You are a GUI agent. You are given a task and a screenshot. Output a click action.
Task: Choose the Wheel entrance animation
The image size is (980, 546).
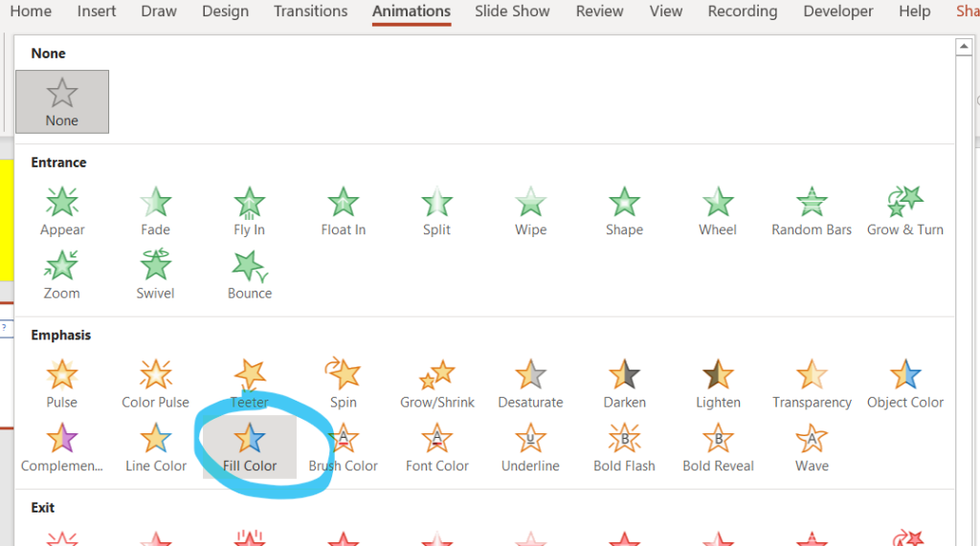(718, 211)
